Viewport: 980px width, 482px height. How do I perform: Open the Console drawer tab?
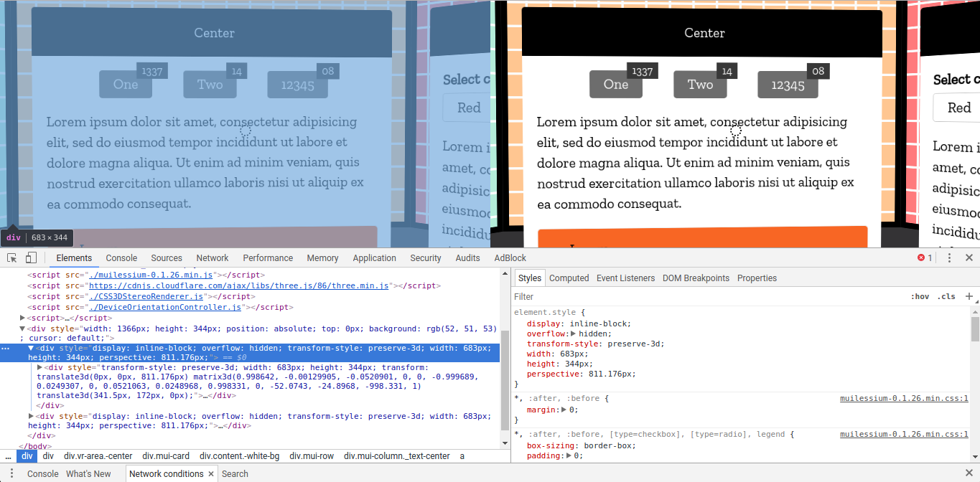click(42, 474)
